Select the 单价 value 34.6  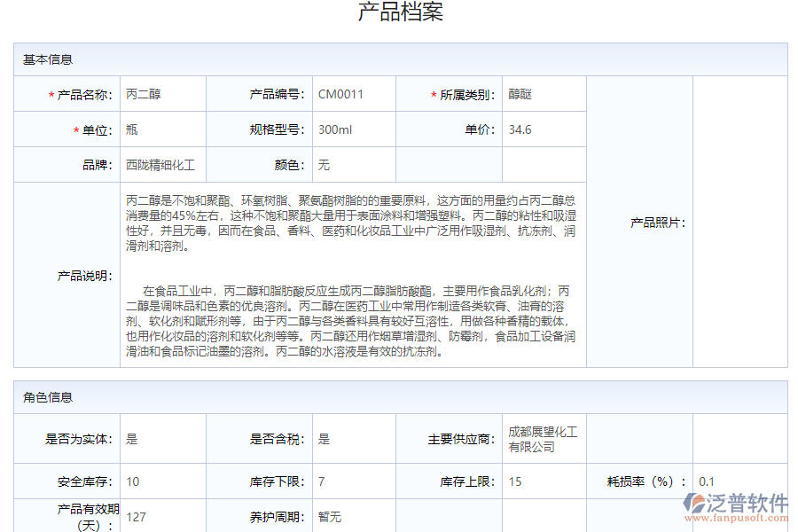click(541, 129)
